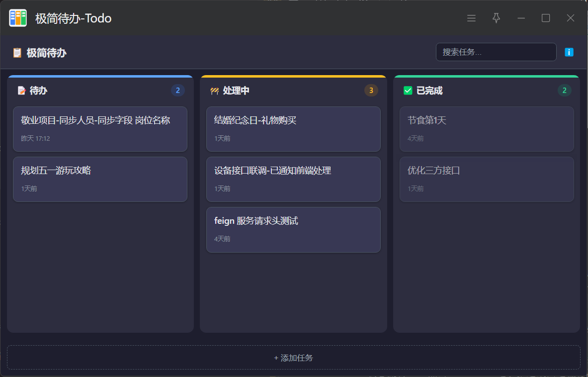Open the 规划五一游玩攻略 task card
Viewport: 588px width, 377px height.
[100, 179]
